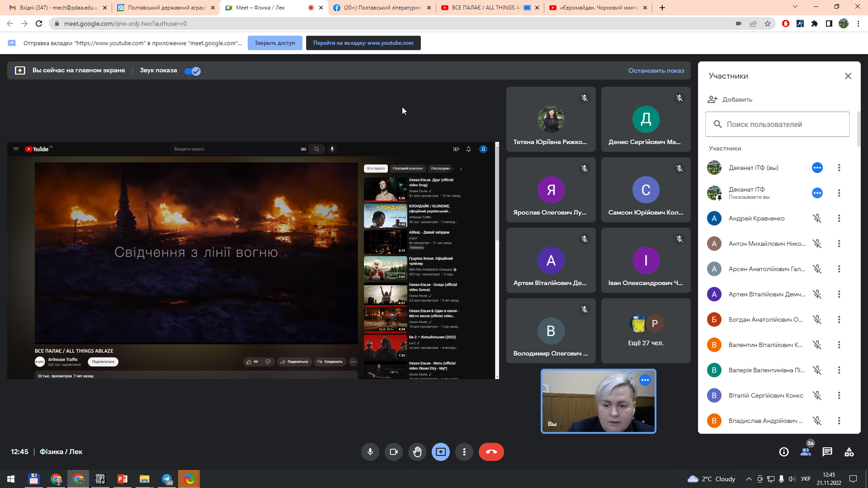
Task: Open options menu for Антон Михайлович
Action: 839,244
